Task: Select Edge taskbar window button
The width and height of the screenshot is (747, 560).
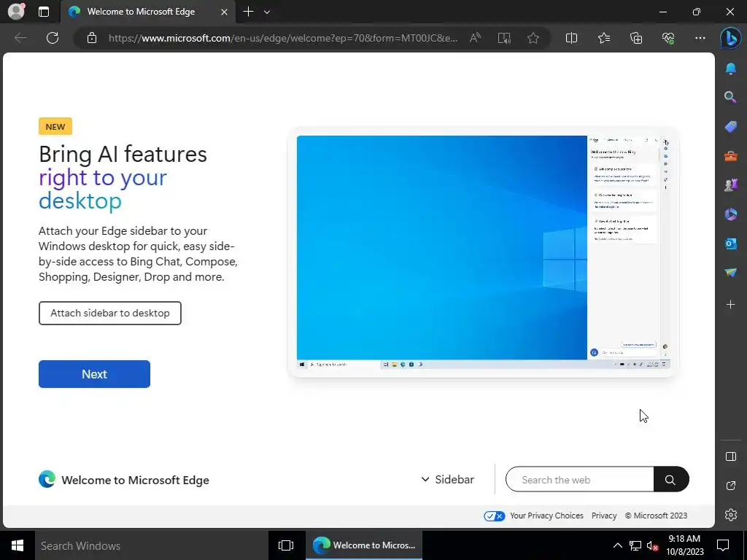Action: pyautogui.click(x=364, y=545)
